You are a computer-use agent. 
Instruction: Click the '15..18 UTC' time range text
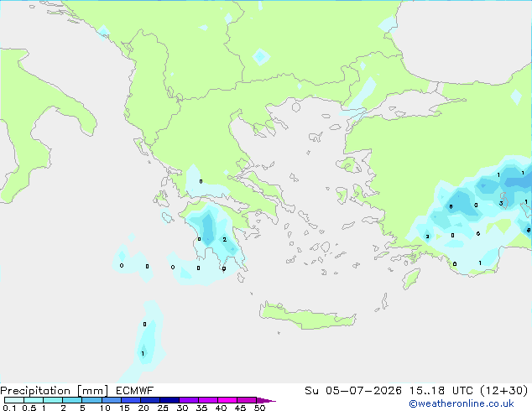(441, 391)
